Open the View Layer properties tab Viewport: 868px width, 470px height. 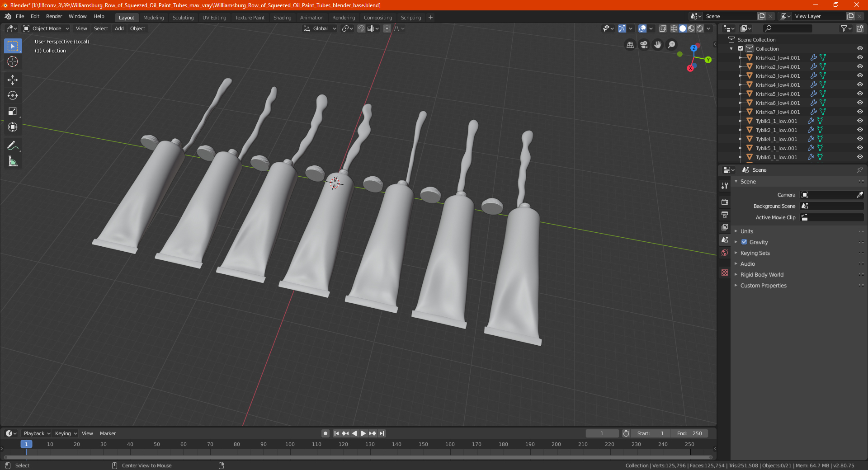pyautogui.click(x=725, y=227)
